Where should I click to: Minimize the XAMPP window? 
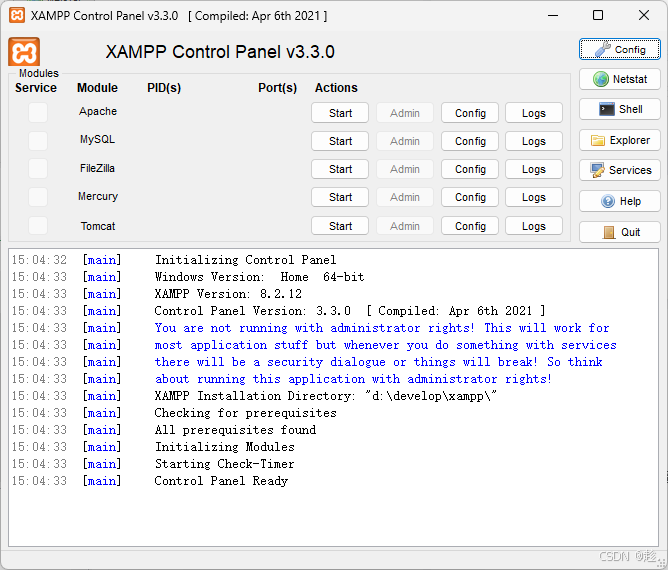(x=553, y=15)
